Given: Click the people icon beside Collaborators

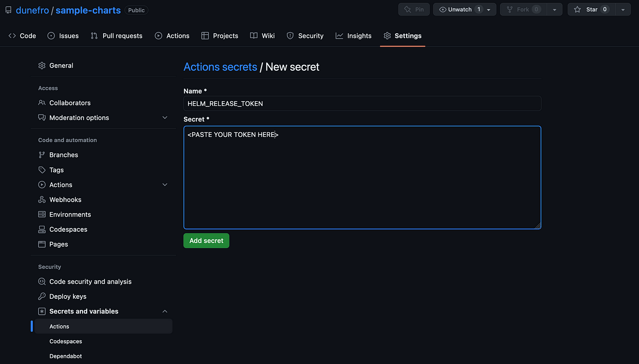Looking at the screenshot, I should coord(42,103).
